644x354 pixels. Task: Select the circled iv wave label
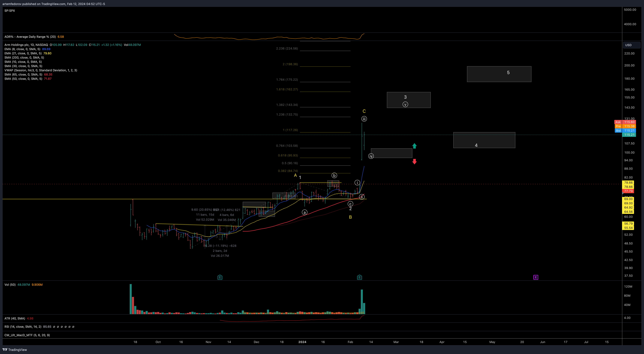tap(371, 156)
